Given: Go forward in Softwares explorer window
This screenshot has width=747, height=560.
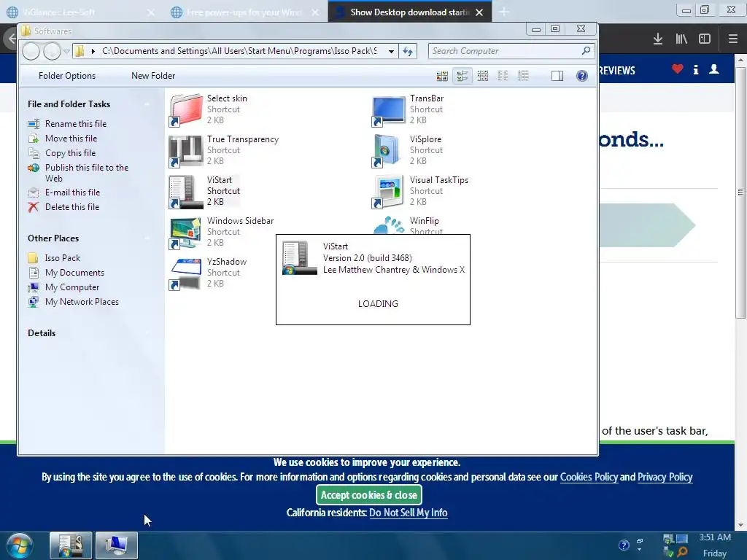Looking at the screenshot, I should [52, 51].
